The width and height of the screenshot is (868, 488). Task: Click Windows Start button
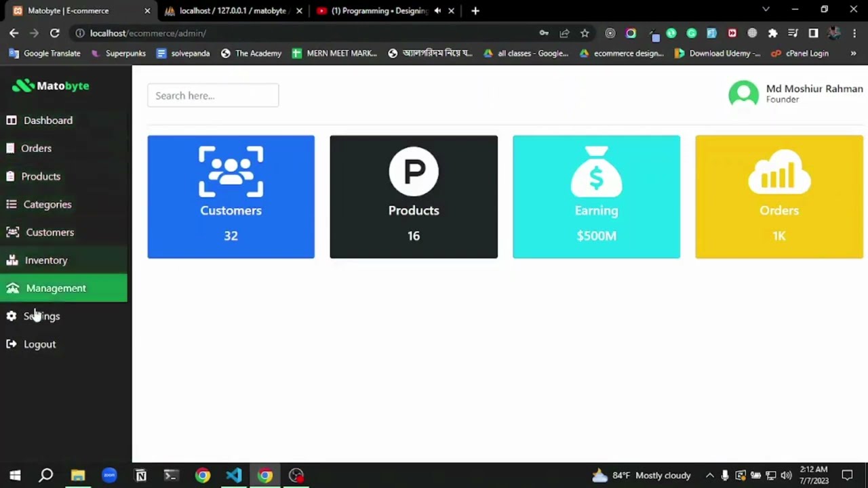point(15,475)
